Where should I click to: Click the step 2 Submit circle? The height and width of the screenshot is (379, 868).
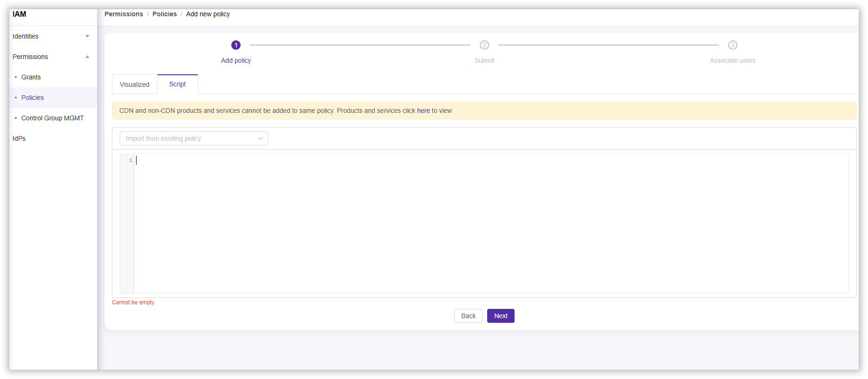(484, 45)
